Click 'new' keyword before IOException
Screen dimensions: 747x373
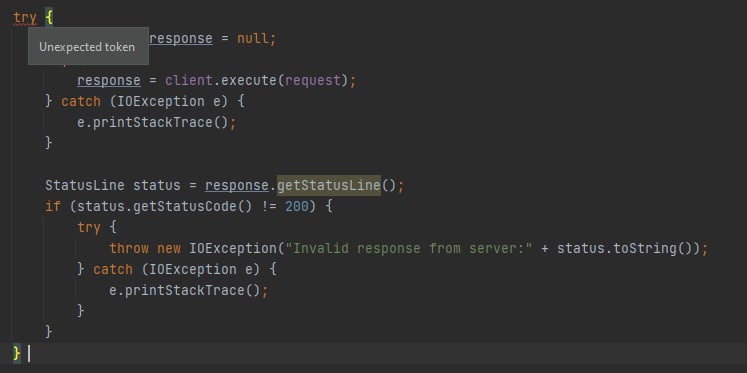tap(169, 248)
